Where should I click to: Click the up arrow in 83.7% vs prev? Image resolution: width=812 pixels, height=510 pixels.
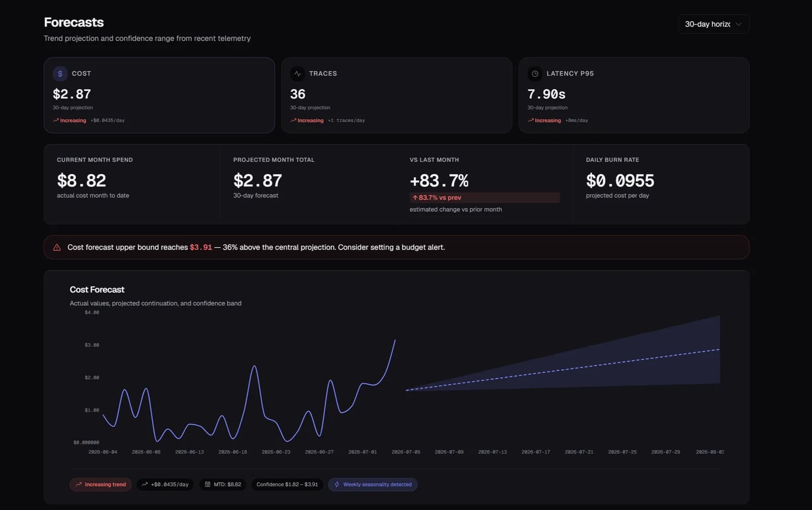click(x=415, y=198)
